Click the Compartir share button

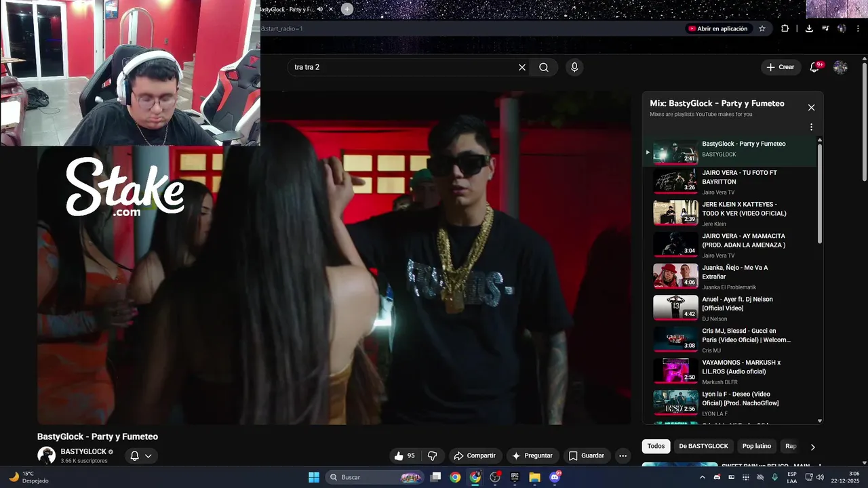[475, 455]
